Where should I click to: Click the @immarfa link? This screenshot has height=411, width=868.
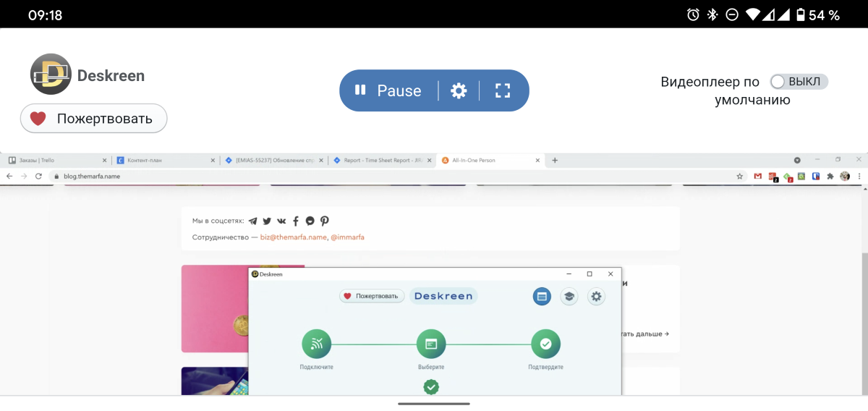pyautogui.click(x=347, y=237)
